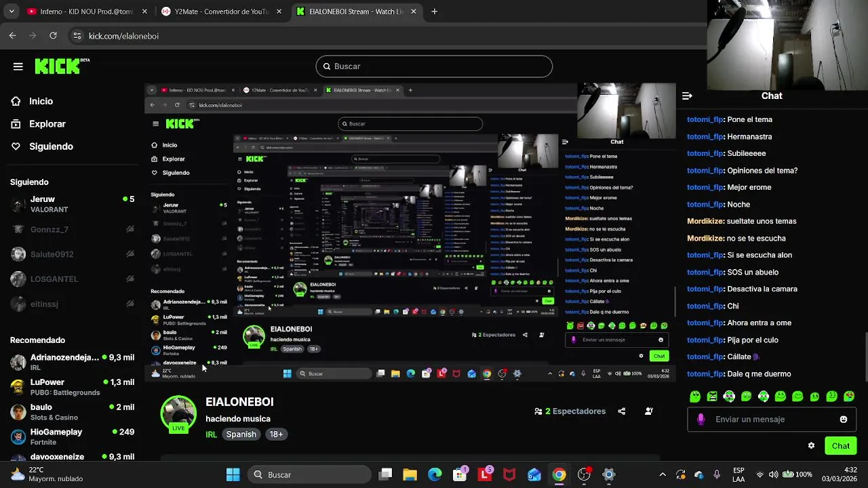Select the Spanish language tag

point(241,434)
